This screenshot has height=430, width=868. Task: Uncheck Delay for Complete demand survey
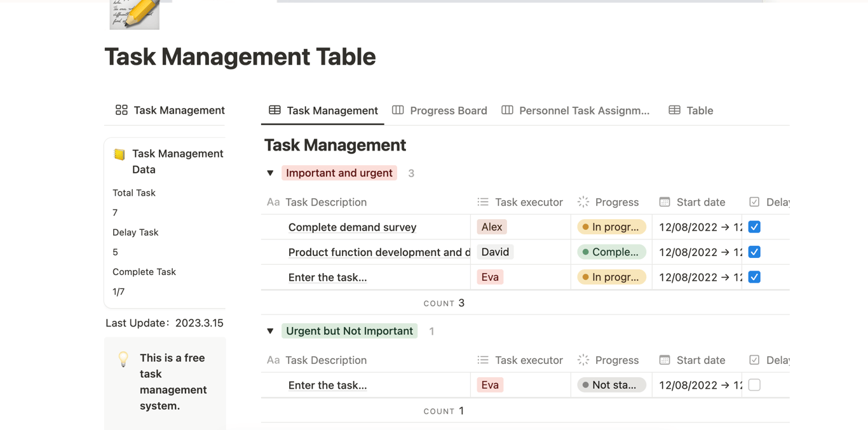coord(754,227)
